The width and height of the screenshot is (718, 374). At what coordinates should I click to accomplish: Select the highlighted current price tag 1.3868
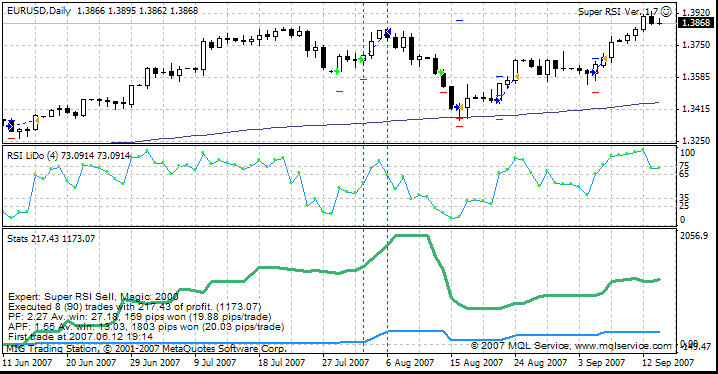point(696,23)
